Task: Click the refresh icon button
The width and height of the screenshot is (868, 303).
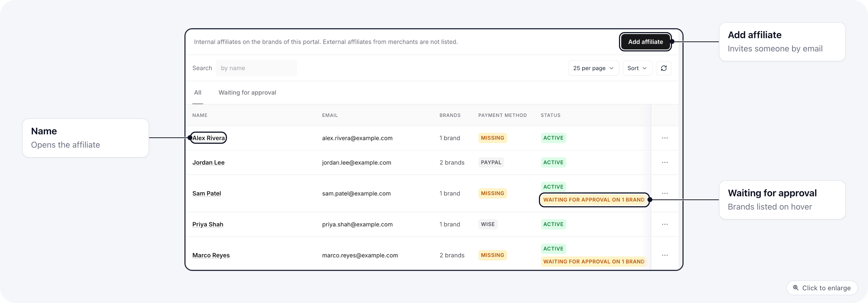Action: (663, 68)
